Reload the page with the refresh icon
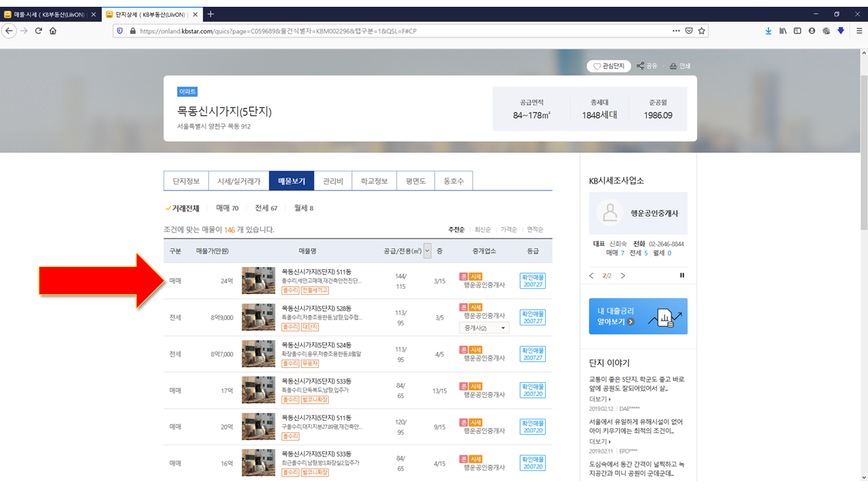868x488 pixels. [x=39, y=30]
